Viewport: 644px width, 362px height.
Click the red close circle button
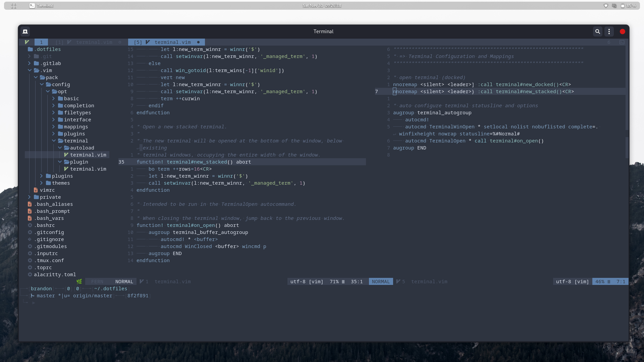[623, 32]
